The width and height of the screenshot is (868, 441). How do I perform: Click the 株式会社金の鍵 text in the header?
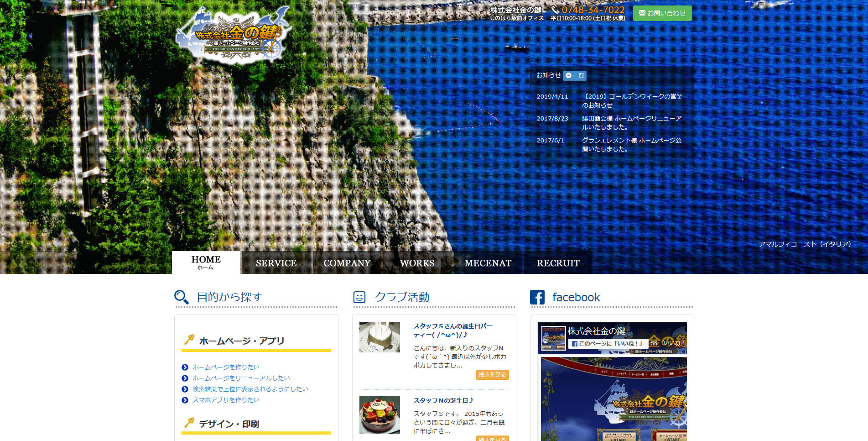516,10
